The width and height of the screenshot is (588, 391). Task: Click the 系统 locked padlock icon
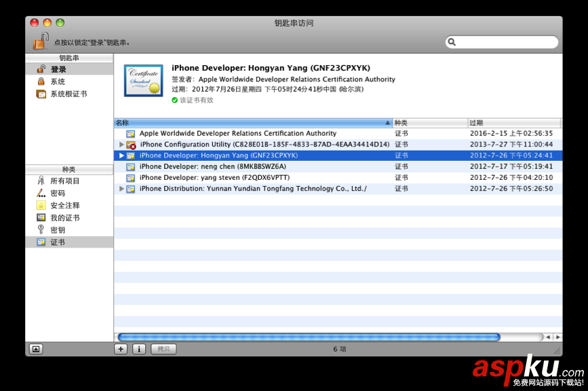41,81
